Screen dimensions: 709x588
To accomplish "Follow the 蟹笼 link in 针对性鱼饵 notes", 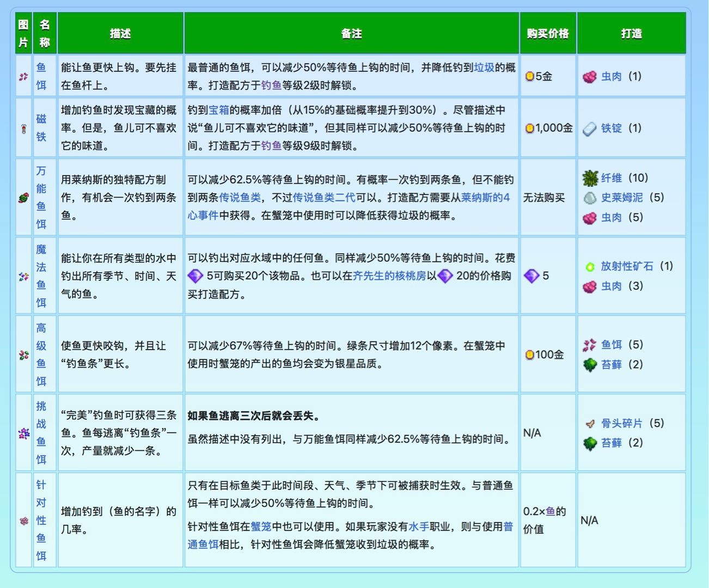I will click(261, 526).
